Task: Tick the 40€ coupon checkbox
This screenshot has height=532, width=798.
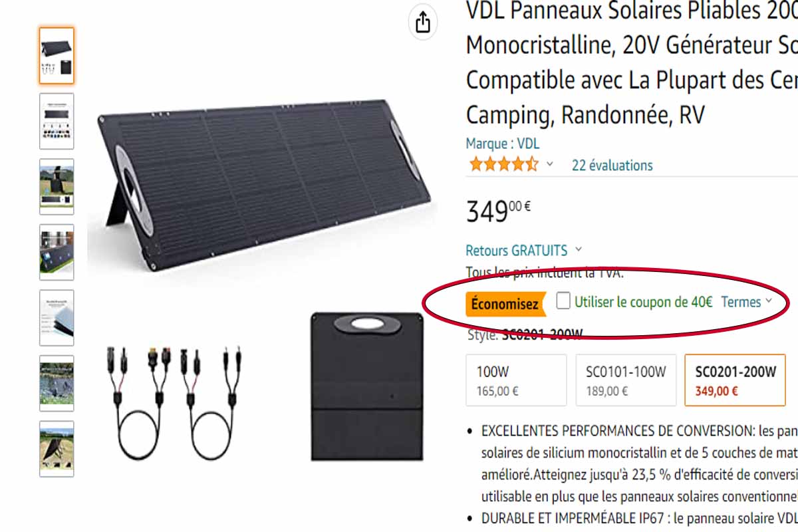Action: coord(563,301)
